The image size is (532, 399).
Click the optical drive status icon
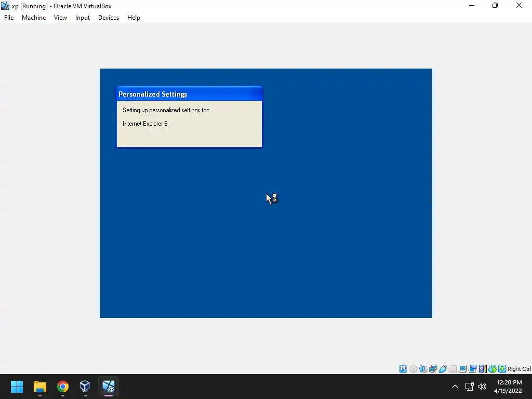(413, 369)
